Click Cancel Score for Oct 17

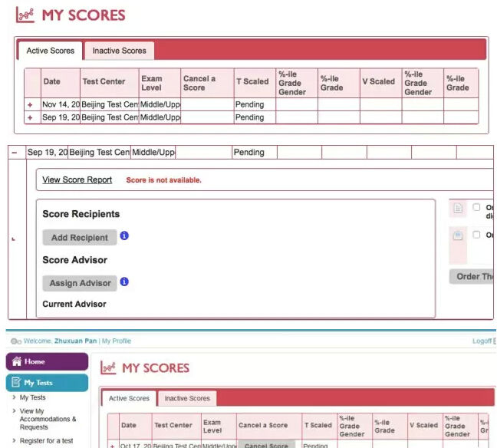(266, 445)
